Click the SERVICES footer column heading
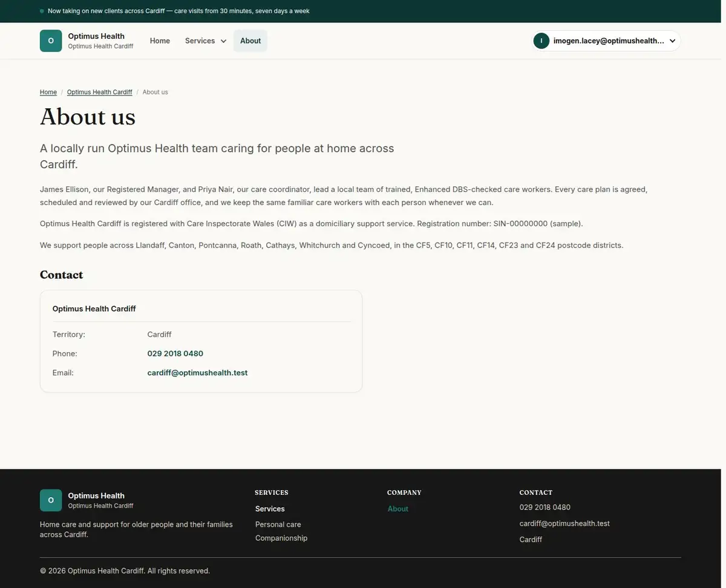The image size is (726, 588). click(272, 492)
